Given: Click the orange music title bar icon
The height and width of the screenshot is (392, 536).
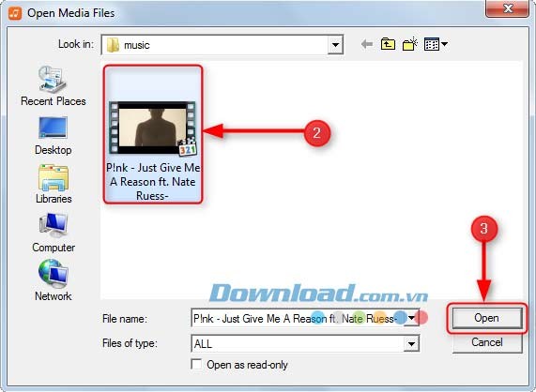Looking at the screenshot, I should coord(15,13).
